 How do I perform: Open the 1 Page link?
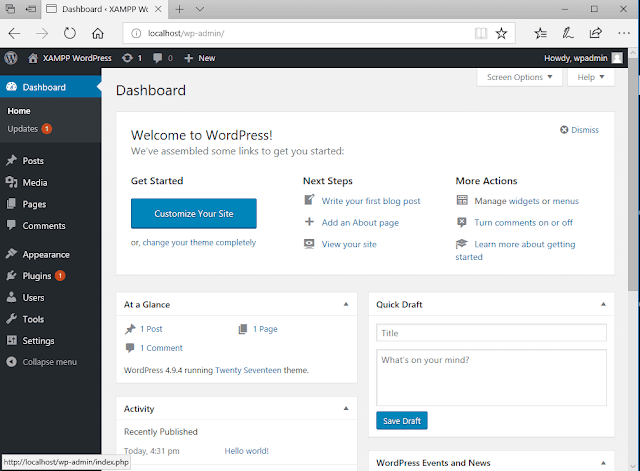point(265,329)
